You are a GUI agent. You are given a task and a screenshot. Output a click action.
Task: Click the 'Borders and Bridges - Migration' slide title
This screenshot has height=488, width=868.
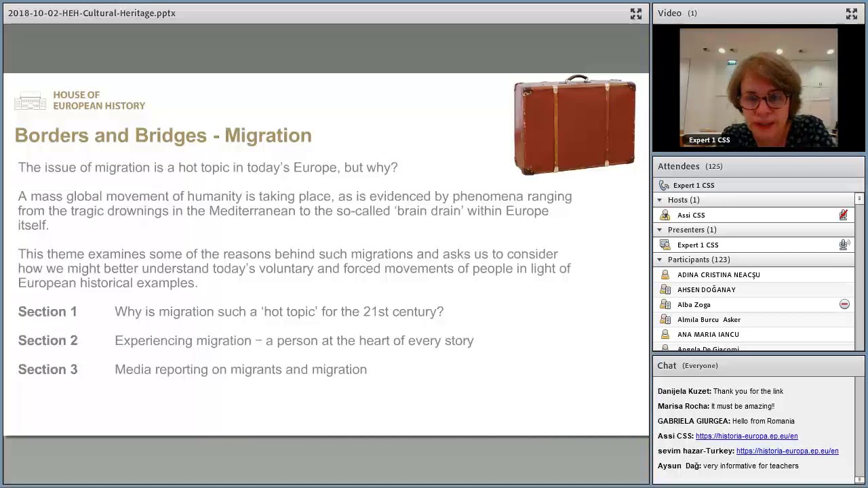163,136
